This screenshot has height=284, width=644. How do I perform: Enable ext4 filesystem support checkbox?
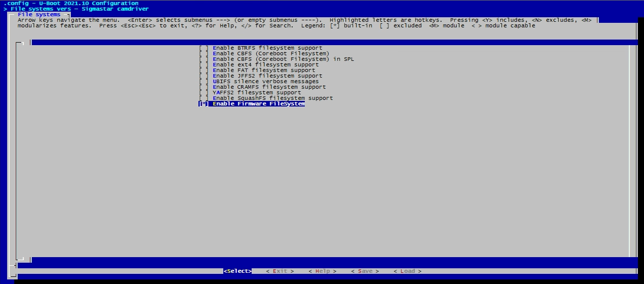(204, 65)
